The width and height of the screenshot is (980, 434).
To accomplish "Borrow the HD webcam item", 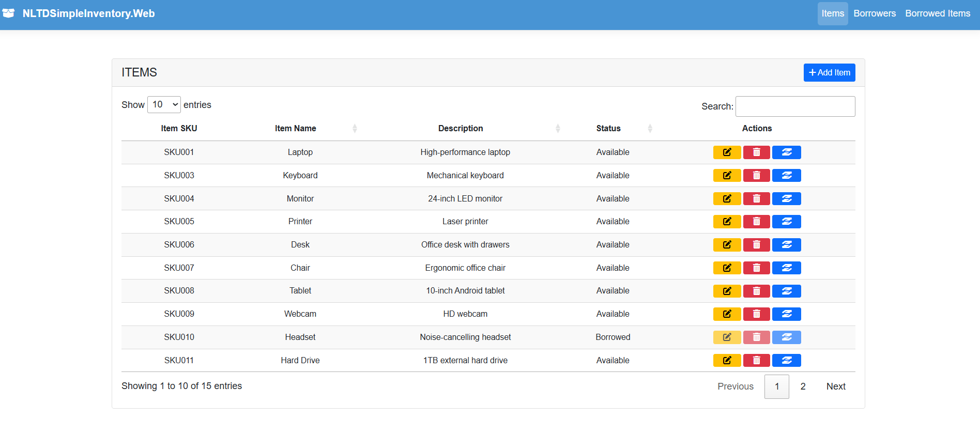I will (x=786, y=314).
